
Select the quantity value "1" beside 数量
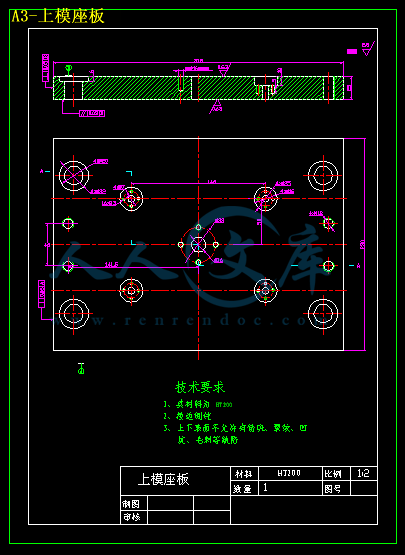tap(266, 488)
